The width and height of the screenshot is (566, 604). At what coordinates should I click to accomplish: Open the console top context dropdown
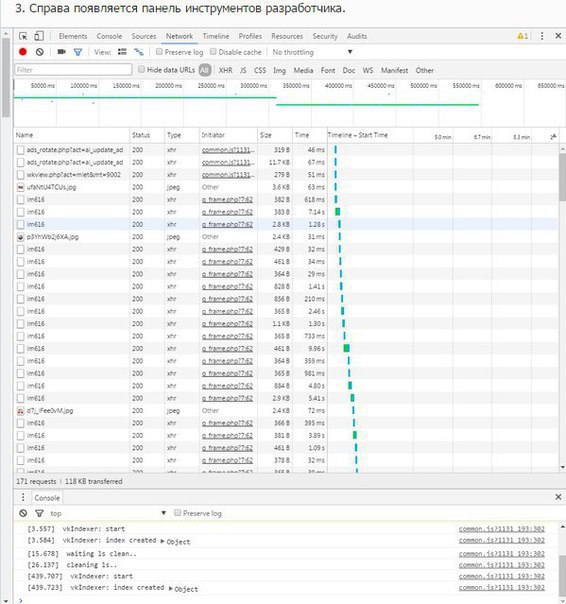click(x=108, y=513)
